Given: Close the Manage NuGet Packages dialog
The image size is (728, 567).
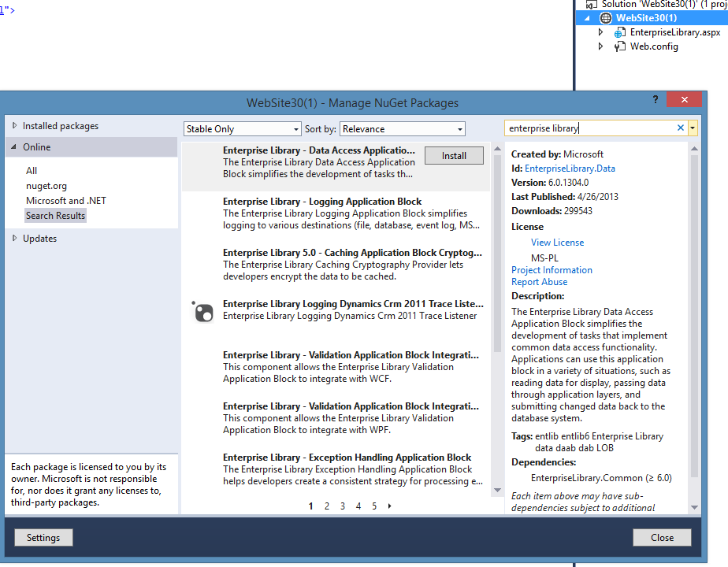Looking at the screenshot, I should (x=684, y=99).
